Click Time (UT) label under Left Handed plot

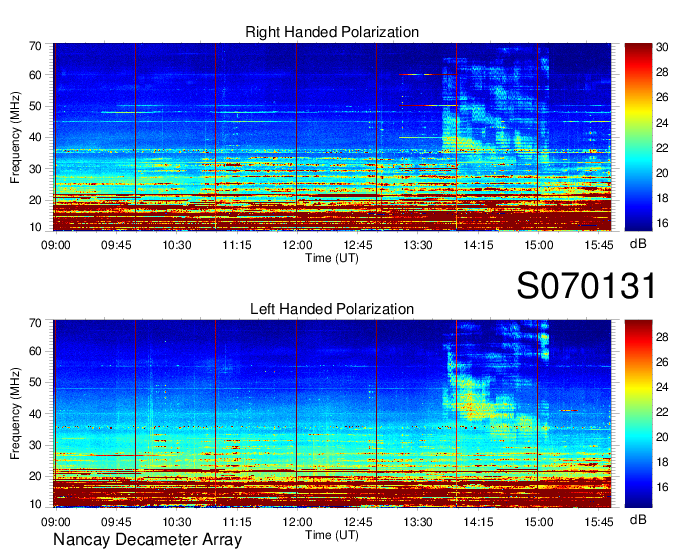[332, 535]
